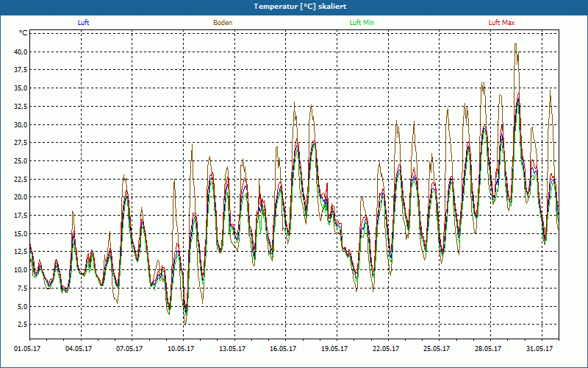The image size is (588, 368).
Task: Click the 10.05.17 date label
Action: tap(181, 349)
